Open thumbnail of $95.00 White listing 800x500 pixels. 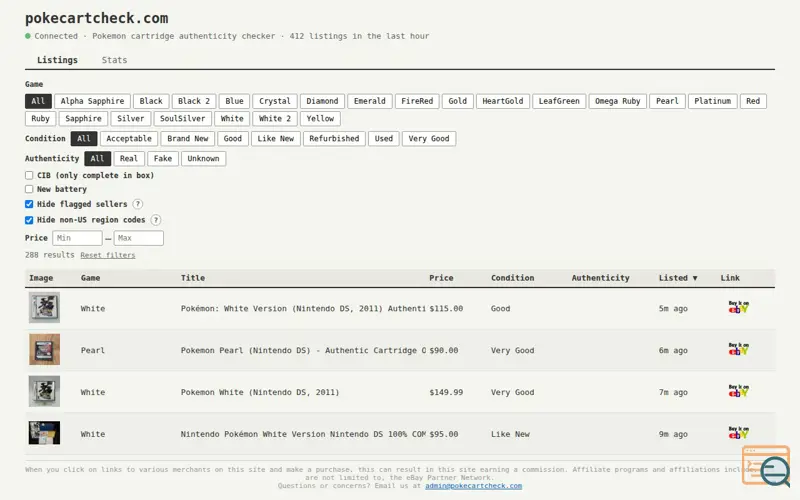44,433
